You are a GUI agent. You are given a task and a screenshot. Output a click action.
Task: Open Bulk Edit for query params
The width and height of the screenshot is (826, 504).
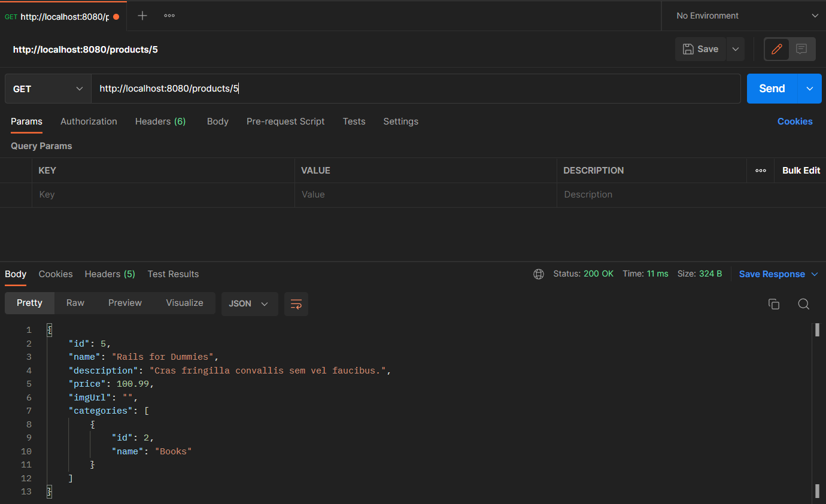coord(800,170)
